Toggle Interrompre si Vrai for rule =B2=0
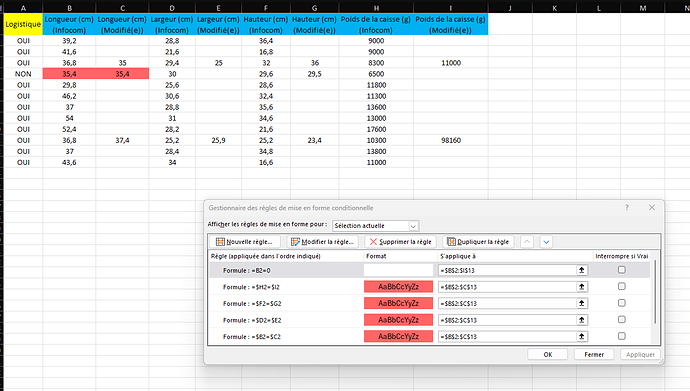This screenshot has width=690, height=391. pos(621,270)
